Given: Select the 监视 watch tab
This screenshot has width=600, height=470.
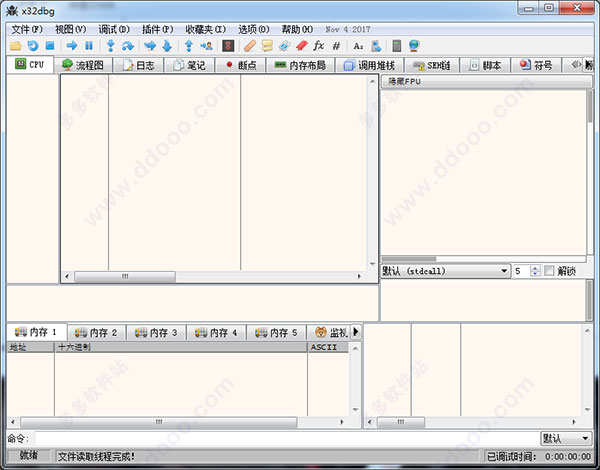Looking at the screenshot, I should point(330,333).
